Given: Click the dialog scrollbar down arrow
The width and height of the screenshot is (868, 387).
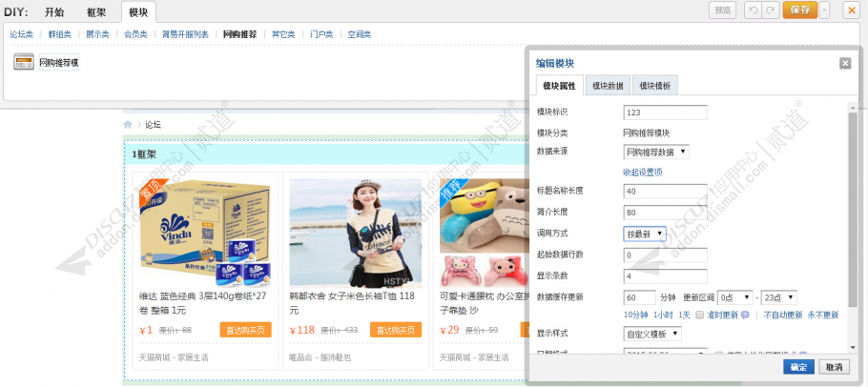Looking at the screenshot, I should [x=853, y=347].
